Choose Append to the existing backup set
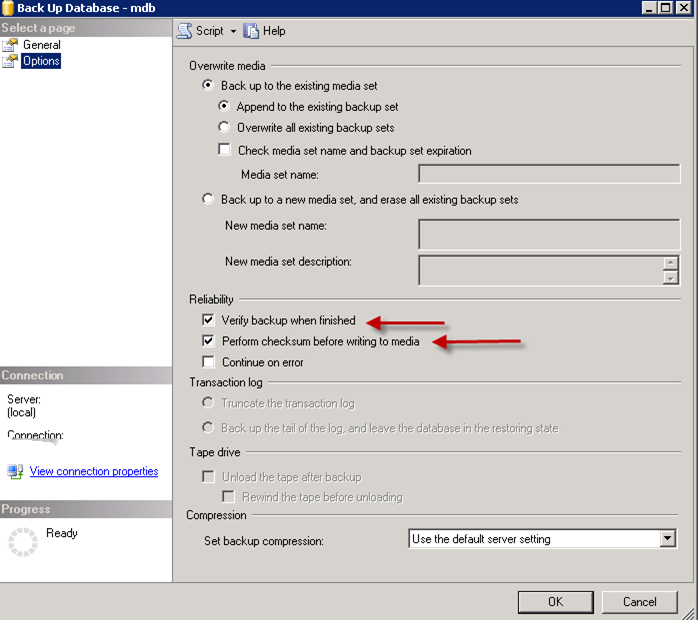The height and width of the screenshot is (620, 698). coord(224,106)
